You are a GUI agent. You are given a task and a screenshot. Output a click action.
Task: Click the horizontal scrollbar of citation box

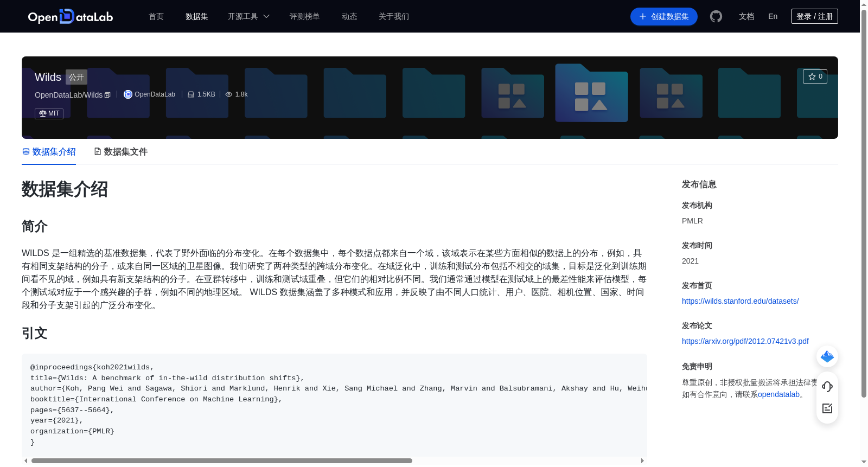click(x=222, y=461)
